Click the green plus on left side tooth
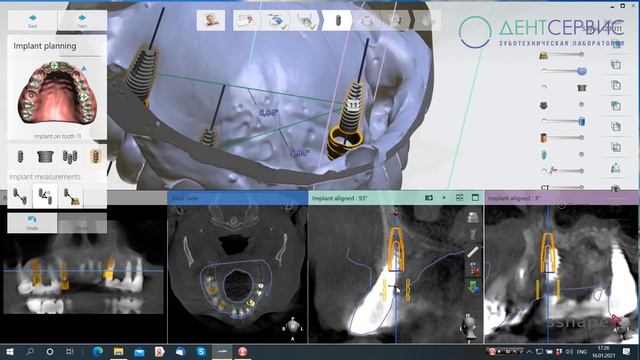Image resolution: width=640 pixels, height=360 pixels. pos(84,97)
